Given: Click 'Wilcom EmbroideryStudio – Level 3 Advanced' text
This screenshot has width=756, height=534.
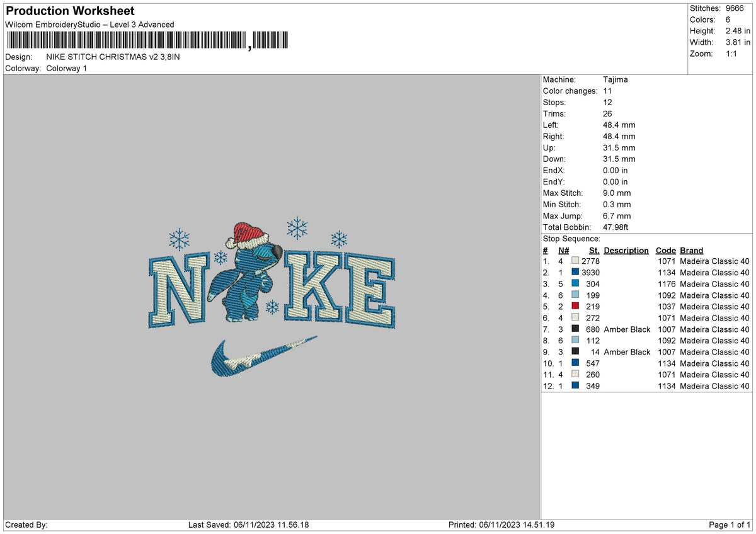Looking at the screenshot, I should click(x=89, y=25).
